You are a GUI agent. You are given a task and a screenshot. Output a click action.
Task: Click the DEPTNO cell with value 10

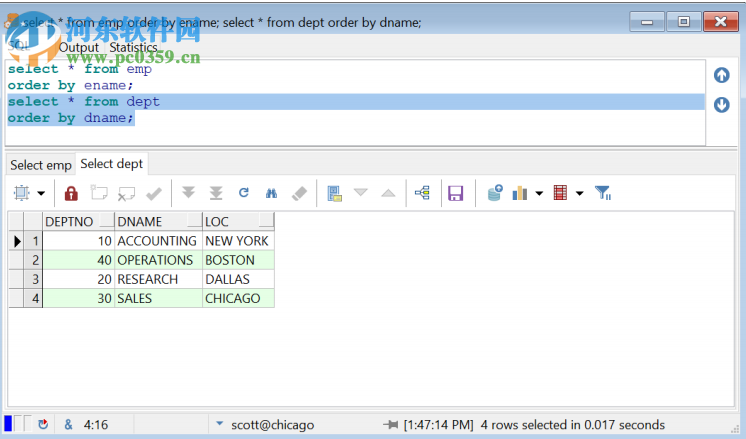pyautogui.click(x=79, y=241)
